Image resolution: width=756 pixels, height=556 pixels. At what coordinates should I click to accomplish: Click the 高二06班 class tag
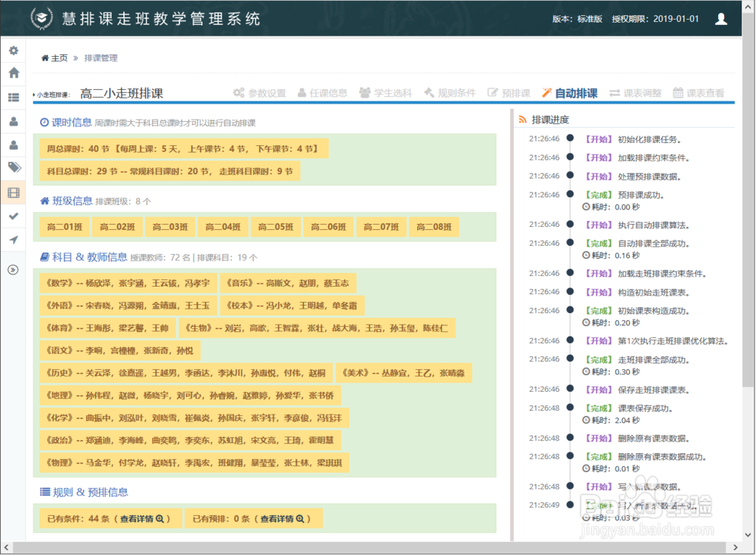pos(328,227)
